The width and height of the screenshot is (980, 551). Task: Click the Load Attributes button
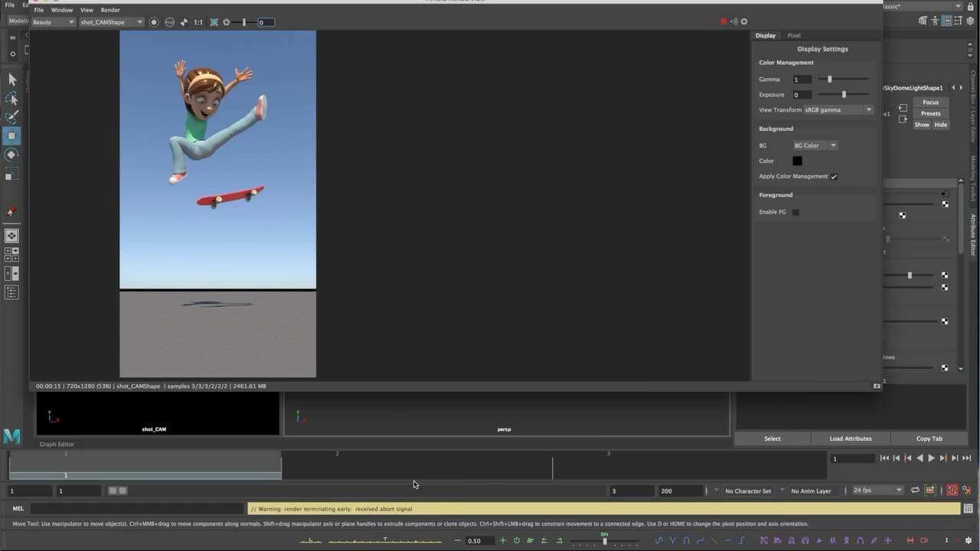(x=851, y=439)
